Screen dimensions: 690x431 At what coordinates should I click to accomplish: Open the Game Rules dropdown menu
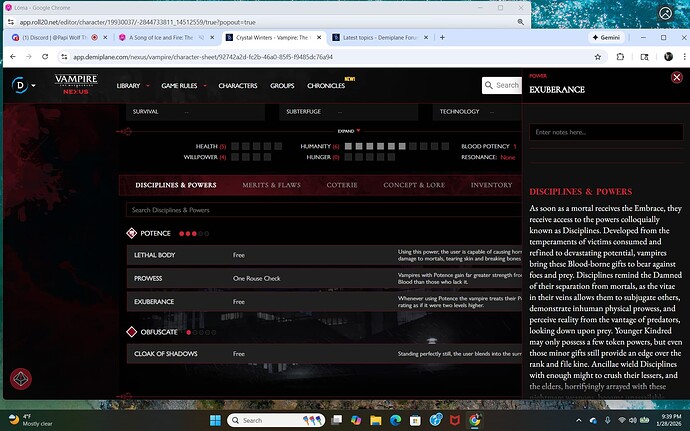coord(185,86)
